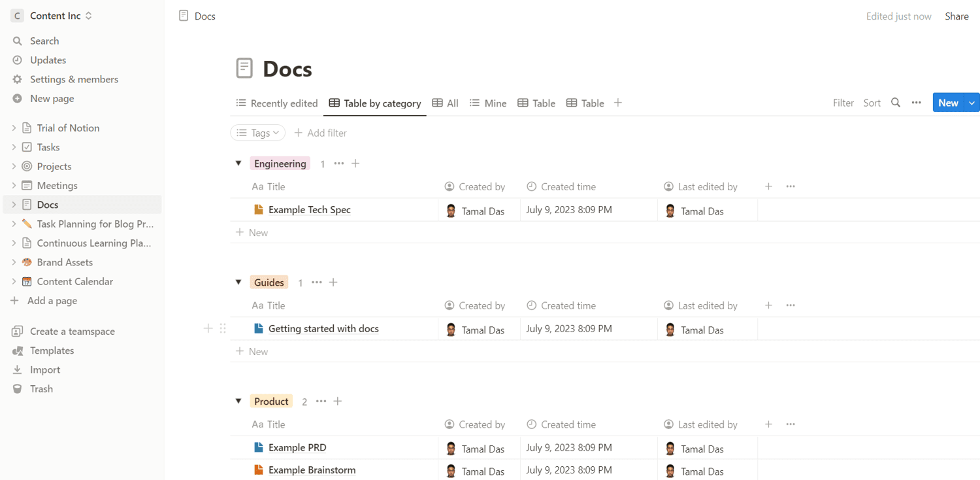Open Settings & members gear
Image resolution: width=980 pixels, height=480 pixels.
[18, 79]
